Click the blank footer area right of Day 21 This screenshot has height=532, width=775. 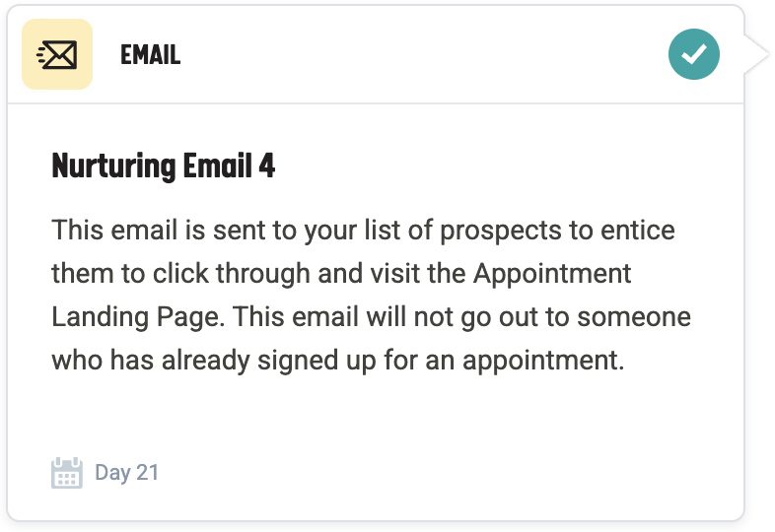444,473
